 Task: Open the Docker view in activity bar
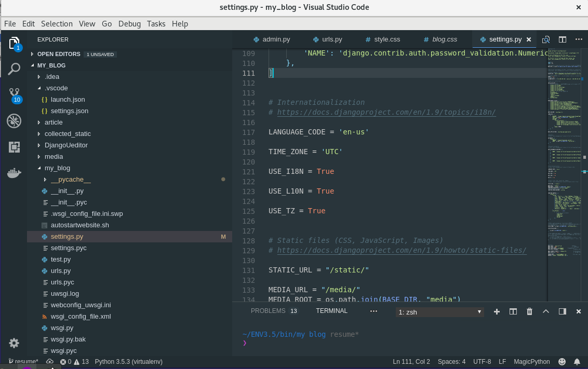point(14,173)
